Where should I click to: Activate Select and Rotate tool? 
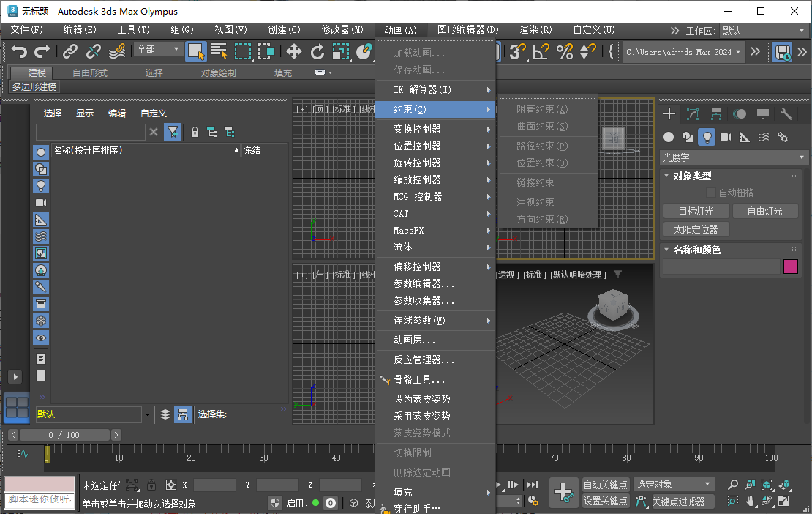point(317,51)
